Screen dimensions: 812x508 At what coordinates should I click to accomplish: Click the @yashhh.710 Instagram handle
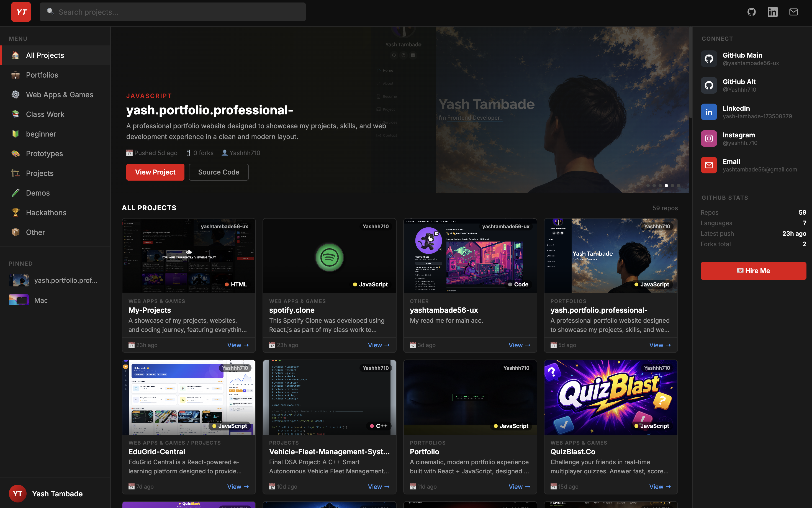point(740,143)
